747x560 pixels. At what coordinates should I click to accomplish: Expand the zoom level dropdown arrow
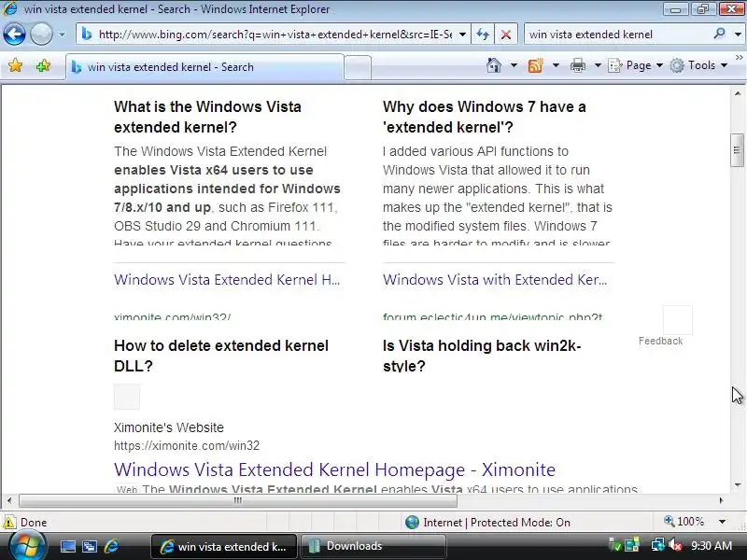(722, 522)
